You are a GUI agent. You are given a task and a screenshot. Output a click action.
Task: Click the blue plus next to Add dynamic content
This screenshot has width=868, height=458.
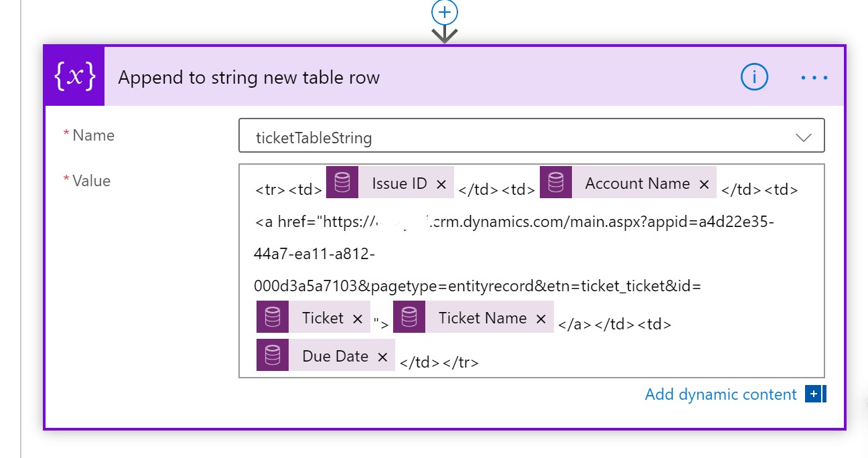(815, 394)
